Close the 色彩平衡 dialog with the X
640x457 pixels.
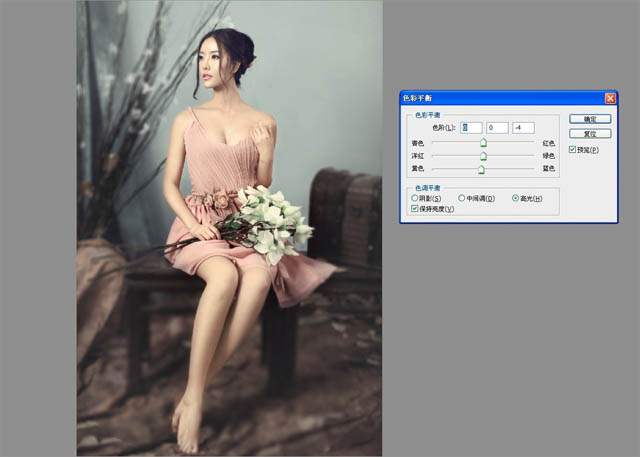(610, 98)
